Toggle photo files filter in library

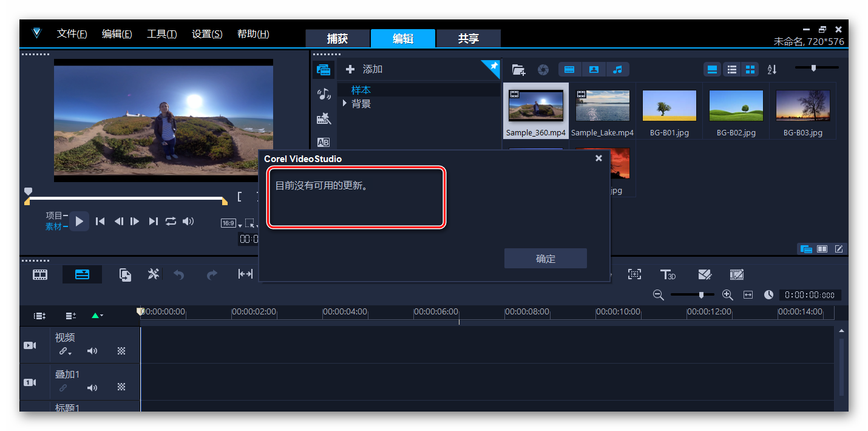pyautogui.click(x=594, y=70)
